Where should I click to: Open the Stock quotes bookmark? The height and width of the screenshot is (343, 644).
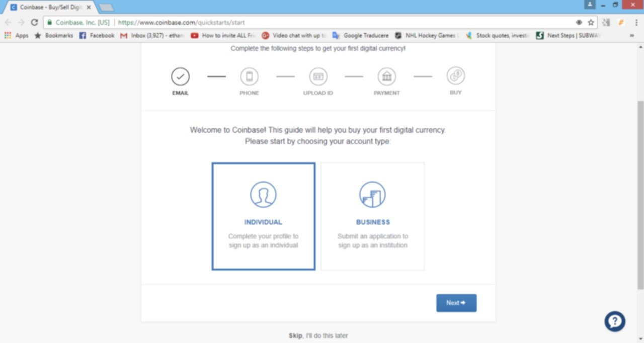point(497,36)
